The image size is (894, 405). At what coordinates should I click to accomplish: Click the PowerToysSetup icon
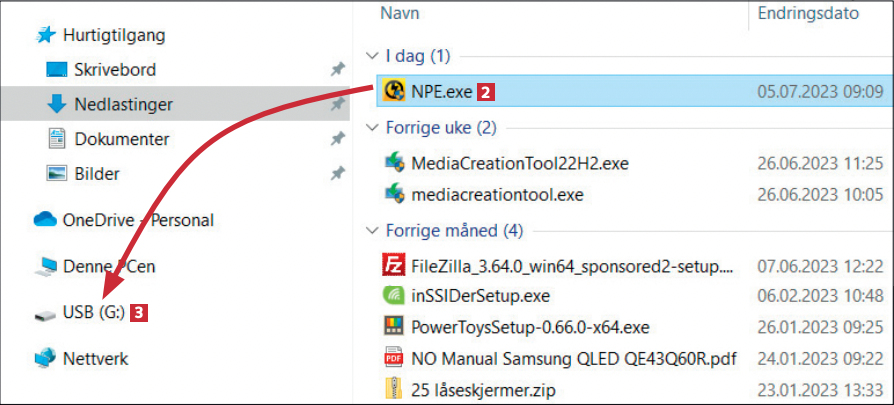point(394,326)
